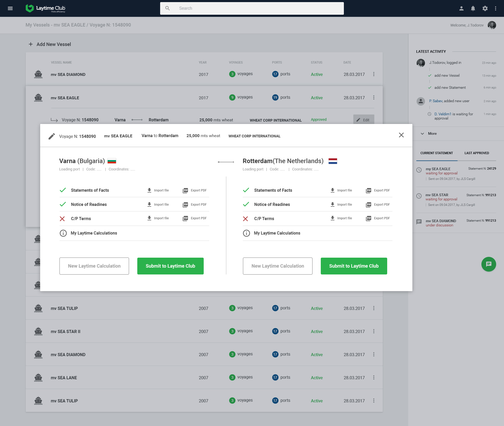Click the notifications bell icon

(473, 8)
